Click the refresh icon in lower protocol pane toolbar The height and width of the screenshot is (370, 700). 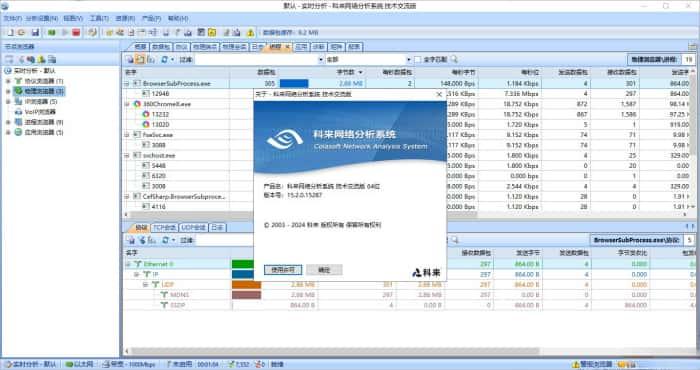tap(165, 240)
